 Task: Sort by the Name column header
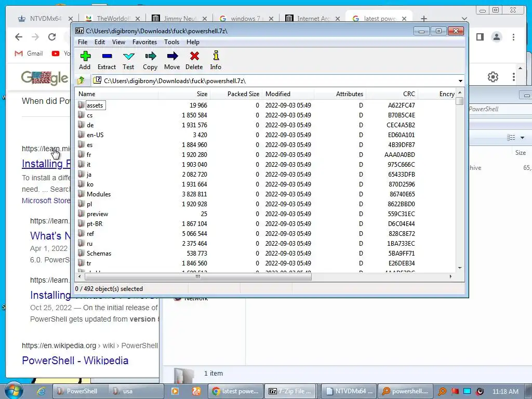tap(117, 94)
